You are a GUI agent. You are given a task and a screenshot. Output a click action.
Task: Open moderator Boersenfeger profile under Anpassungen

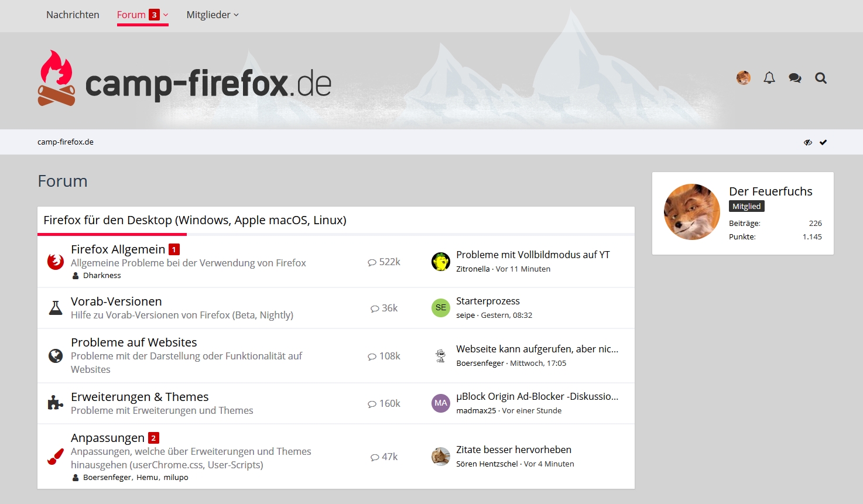point(107,478)
